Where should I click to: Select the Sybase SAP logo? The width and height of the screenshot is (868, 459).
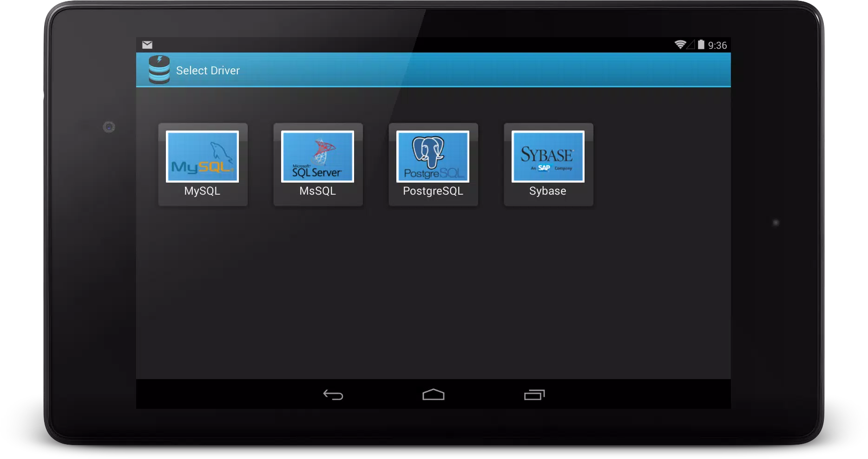pos(548,157)
